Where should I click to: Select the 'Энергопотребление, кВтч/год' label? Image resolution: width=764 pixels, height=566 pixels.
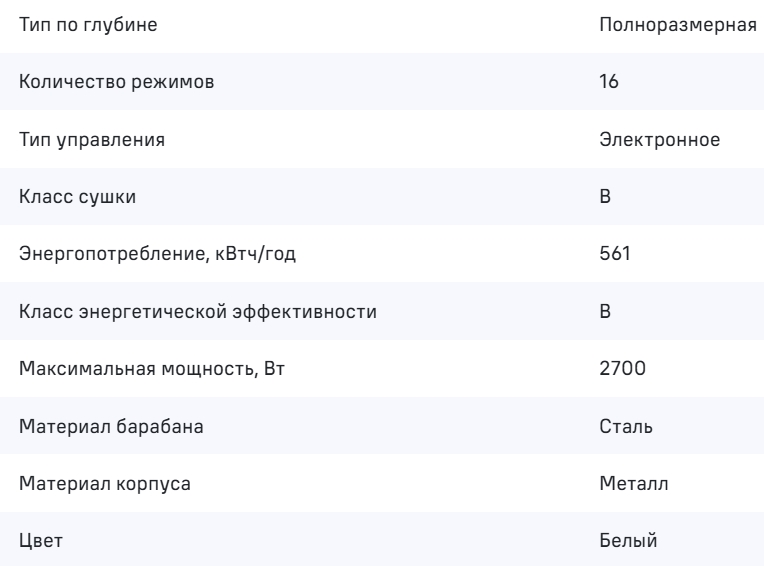130,255
